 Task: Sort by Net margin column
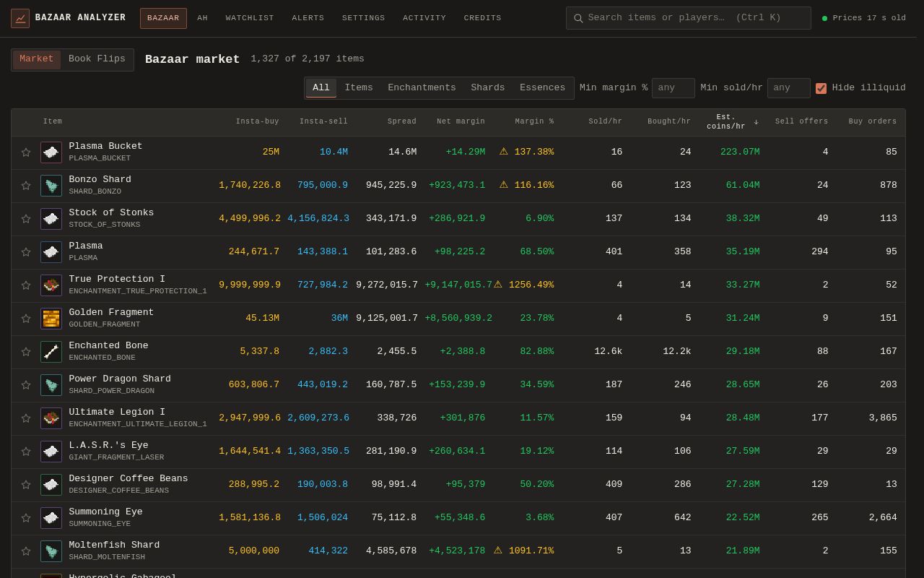[461, 122]
